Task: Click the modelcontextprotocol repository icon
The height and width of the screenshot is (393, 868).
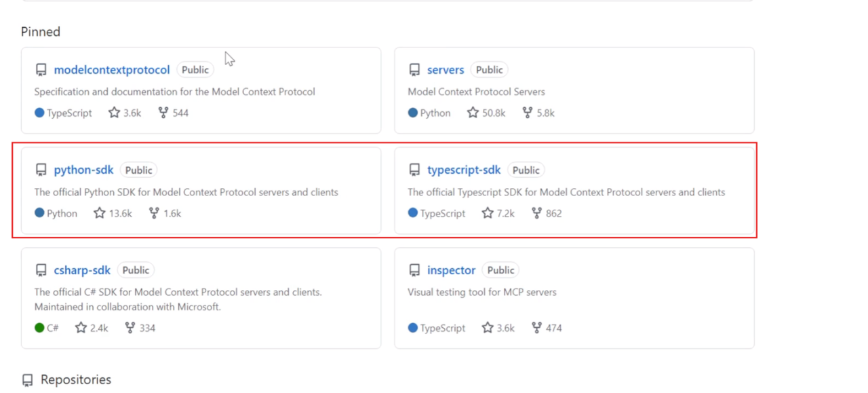Action: pos(41,70)
